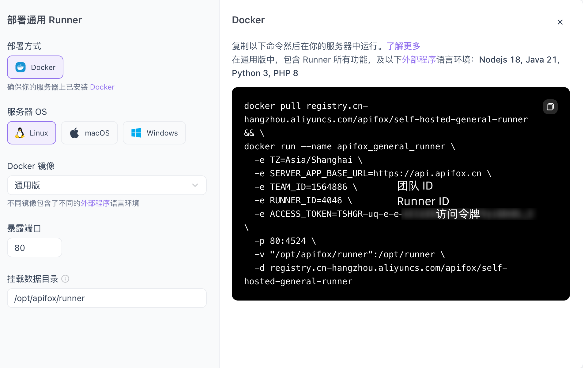
Task: Open 外部程序 link in Docker description
Action: [x=419, y=59]
